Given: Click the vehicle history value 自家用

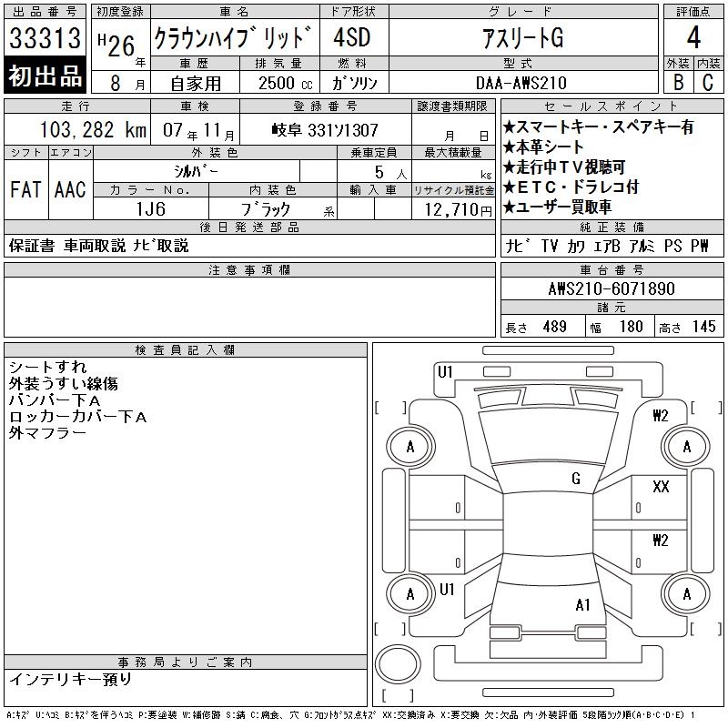Looking at the screenshot, I should coord(196,84).
